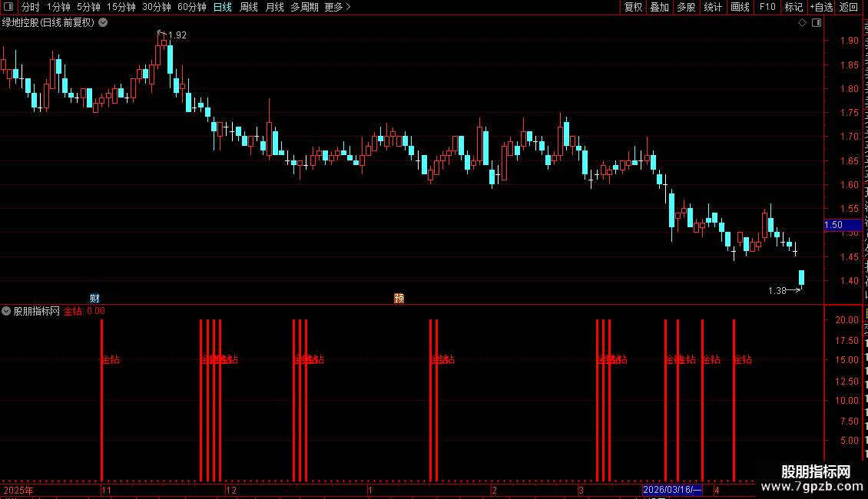Click the 2026/03/16 date marker on timeline

tap(672, 490)
